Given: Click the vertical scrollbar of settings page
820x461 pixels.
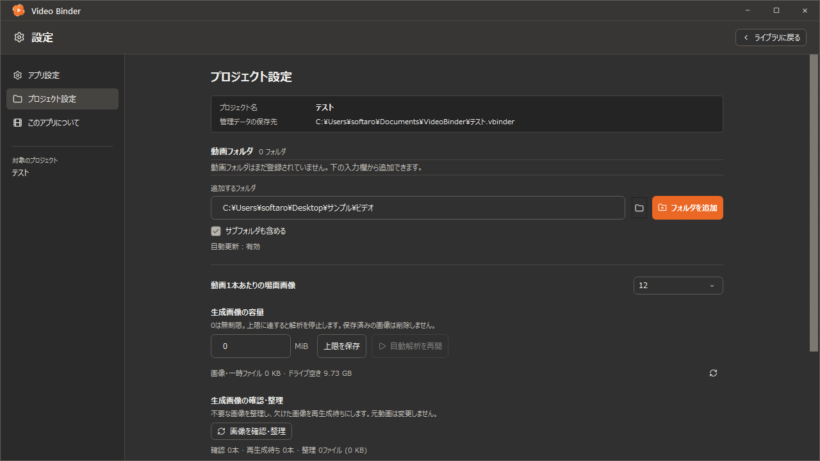Looking at the screenshot, I should click(x=814, y=203).
